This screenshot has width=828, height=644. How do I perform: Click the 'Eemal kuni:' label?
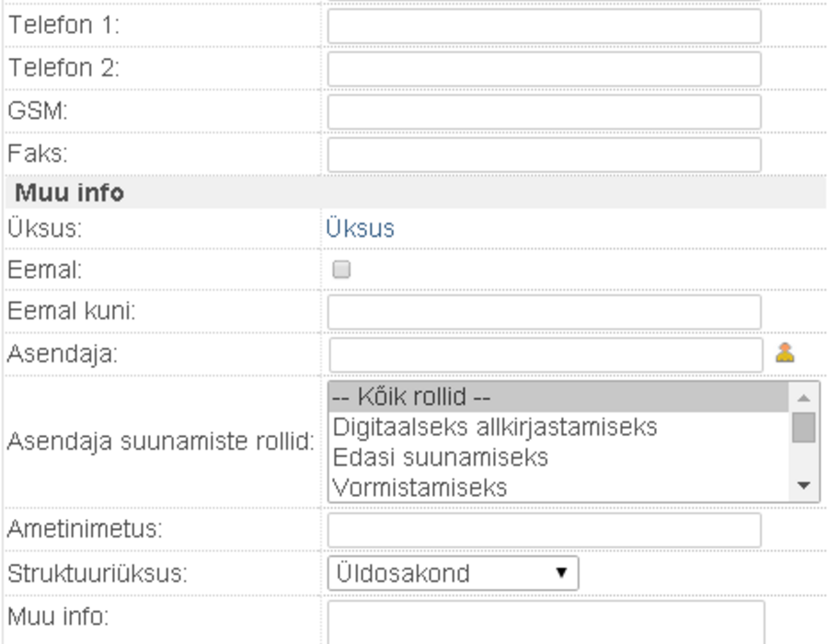(71, 311)
